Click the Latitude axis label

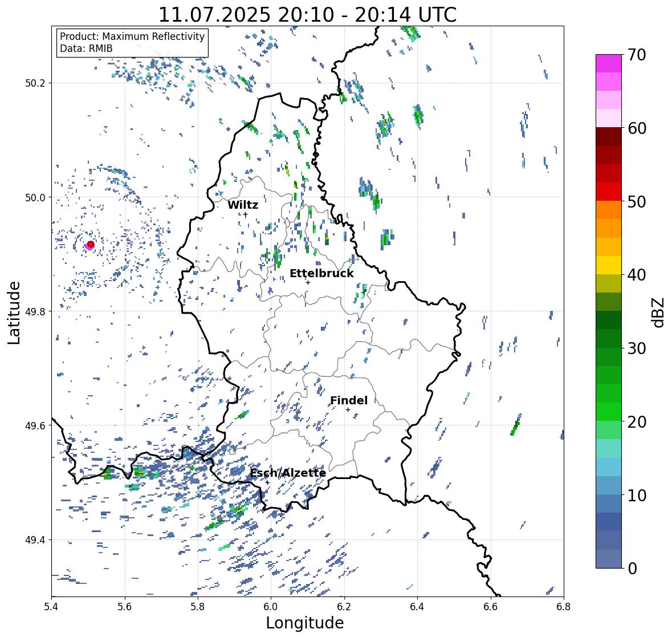pyautogui.click(x=14, y=313)
